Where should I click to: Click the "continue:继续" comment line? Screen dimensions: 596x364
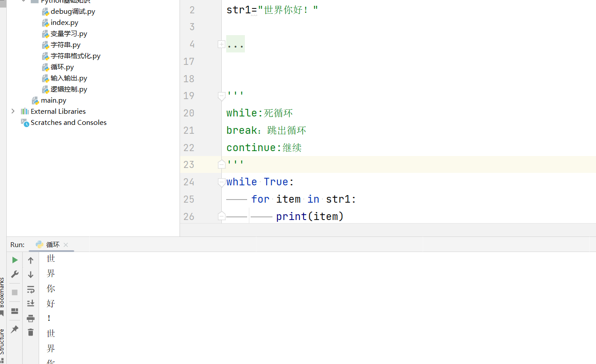click(x=264, y=148)
